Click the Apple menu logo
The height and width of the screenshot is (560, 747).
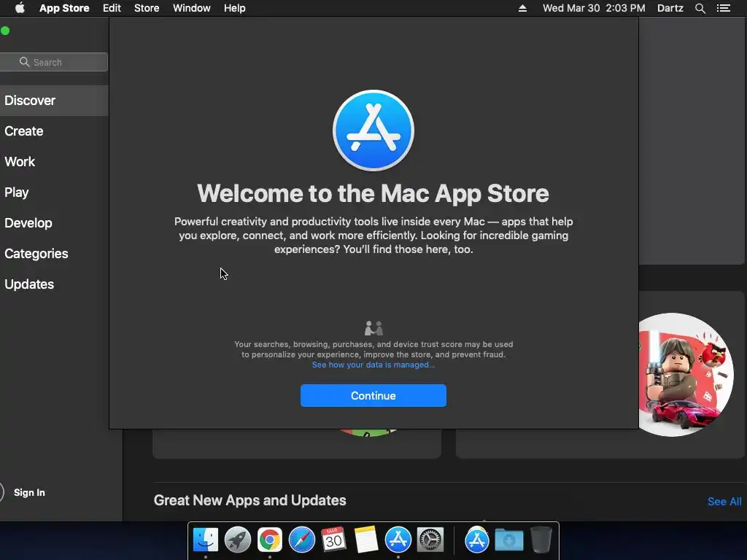pyautogui.click(x=20, y=8)
